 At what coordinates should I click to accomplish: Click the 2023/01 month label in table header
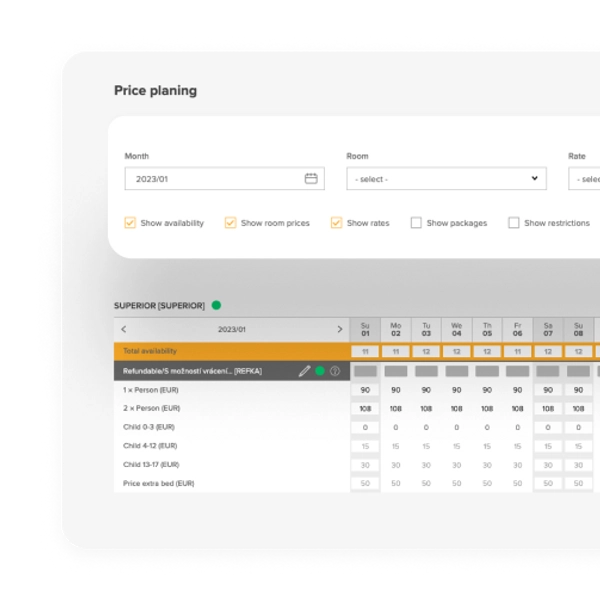coord(232,329)
